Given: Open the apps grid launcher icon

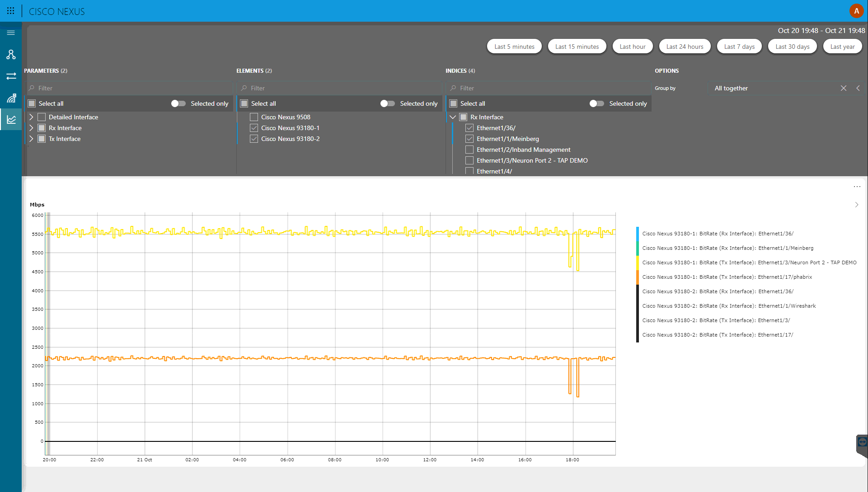Looking at the screenshot, I should pyautogui.click(x=11, y=11).
